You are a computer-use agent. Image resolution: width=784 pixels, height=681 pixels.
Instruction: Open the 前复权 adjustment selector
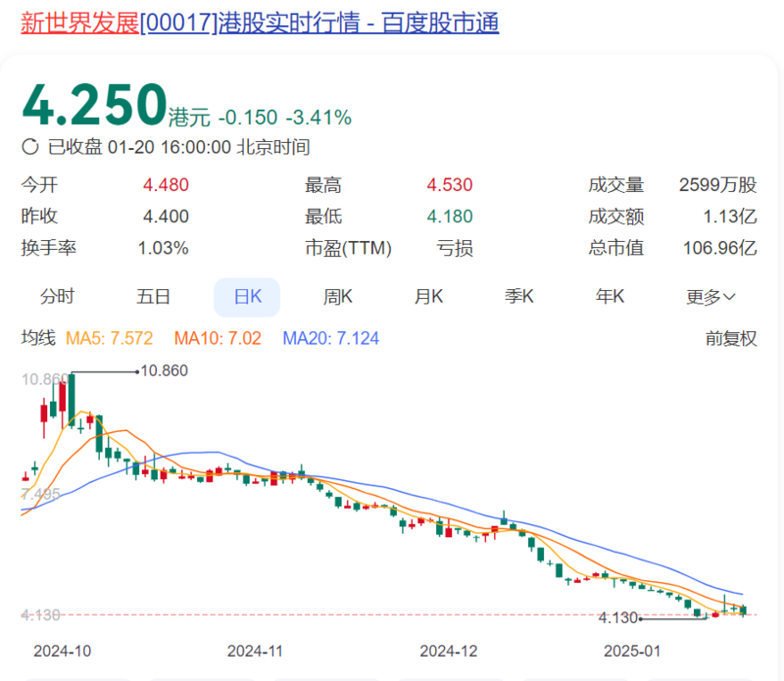(x=731, y=339)
